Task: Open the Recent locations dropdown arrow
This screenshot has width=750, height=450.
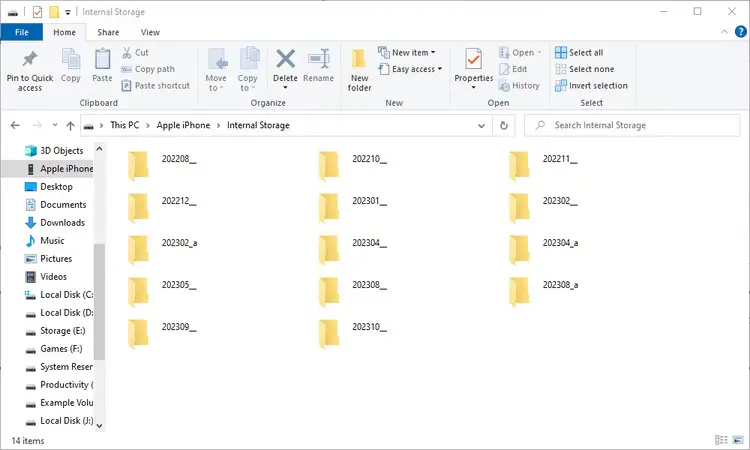Action: tap(55, 125)
